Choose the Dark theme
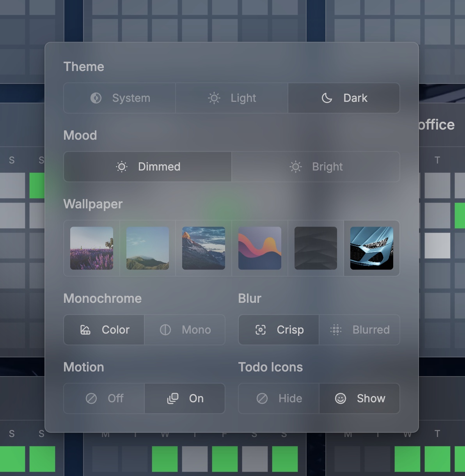Image resolution: width=465 pixels, height=476 pixels. tap(344, 98)
